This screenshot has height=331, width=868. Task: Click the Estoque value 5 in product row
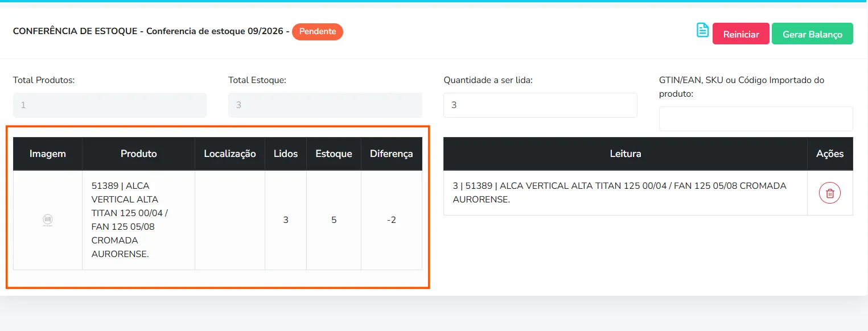[x=334, y=220]
